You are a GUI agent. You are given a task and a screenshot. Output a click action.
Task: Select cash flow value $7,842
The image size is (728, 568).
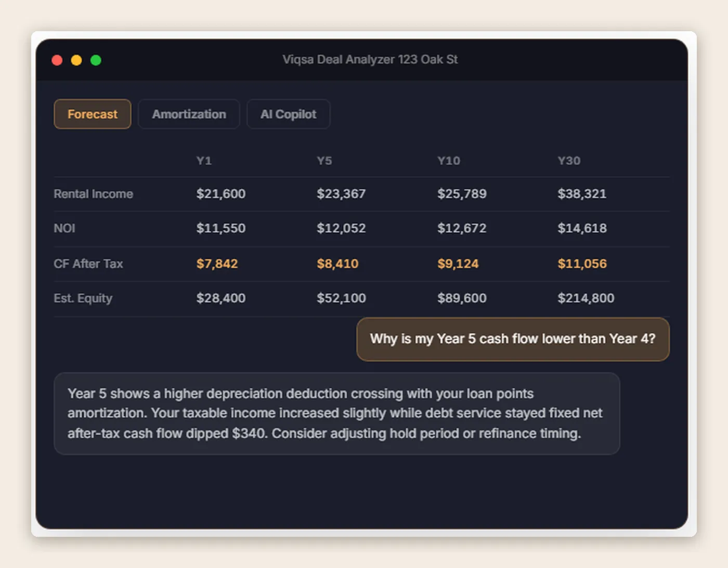(x=217, y=263)
